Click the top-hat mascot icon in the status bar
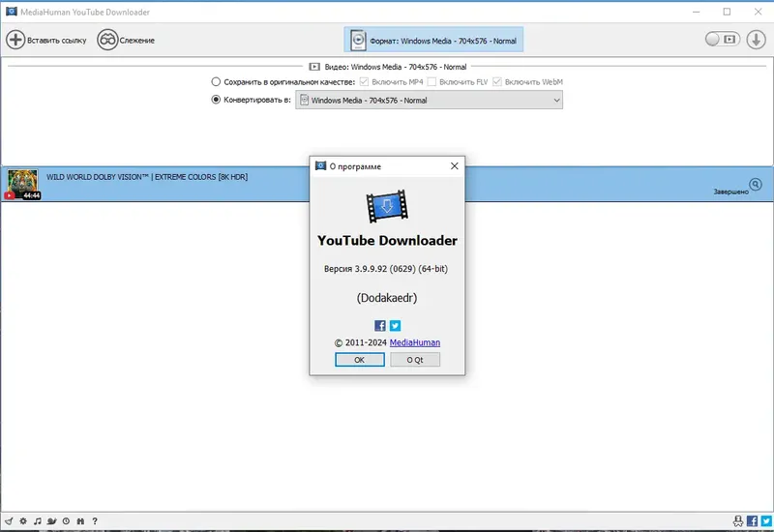774x532 pixels. click(738, 521)
